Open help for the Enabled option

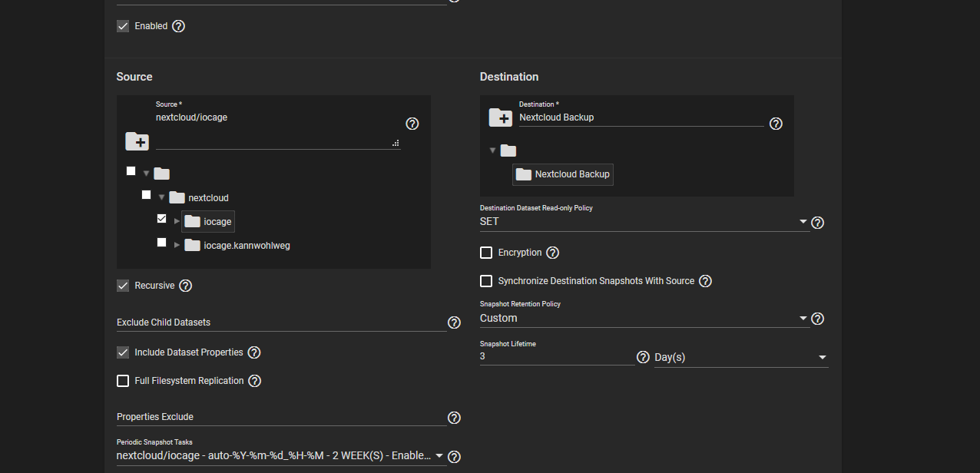pos(179,26)
